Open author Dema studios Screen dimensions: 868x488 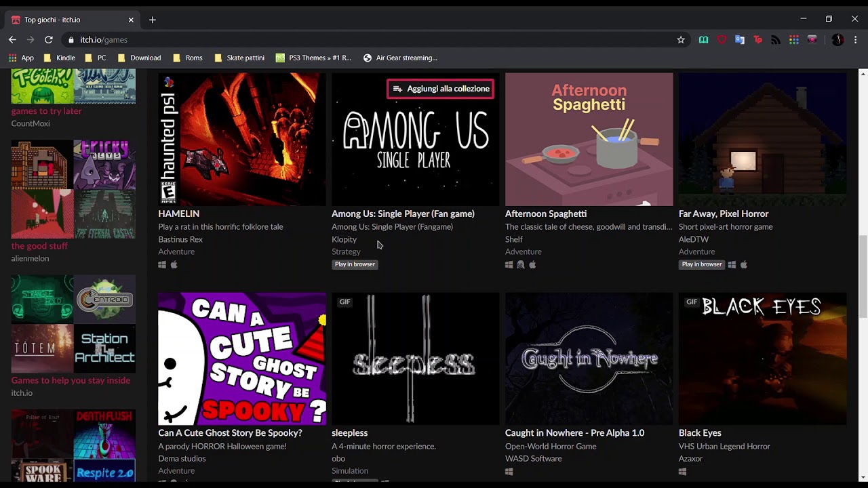pos(182,458)
